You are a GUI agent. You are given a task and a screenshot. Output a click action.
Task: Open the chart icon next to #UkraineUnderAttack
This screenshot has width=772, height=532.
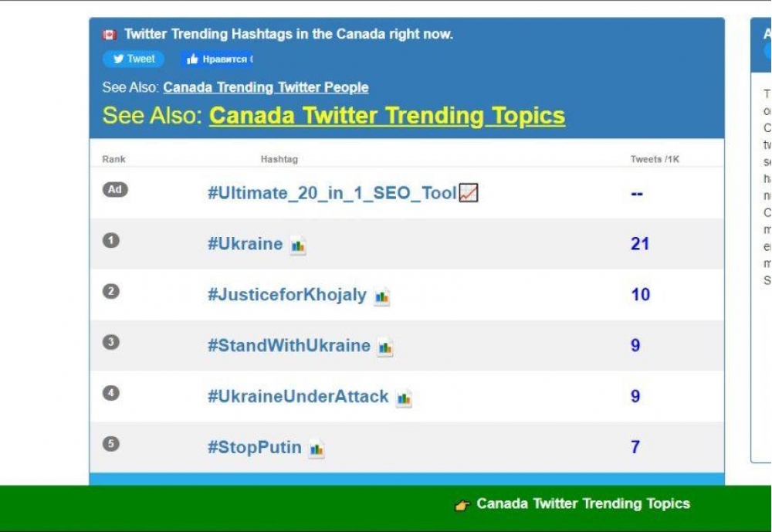click(404, 398)
